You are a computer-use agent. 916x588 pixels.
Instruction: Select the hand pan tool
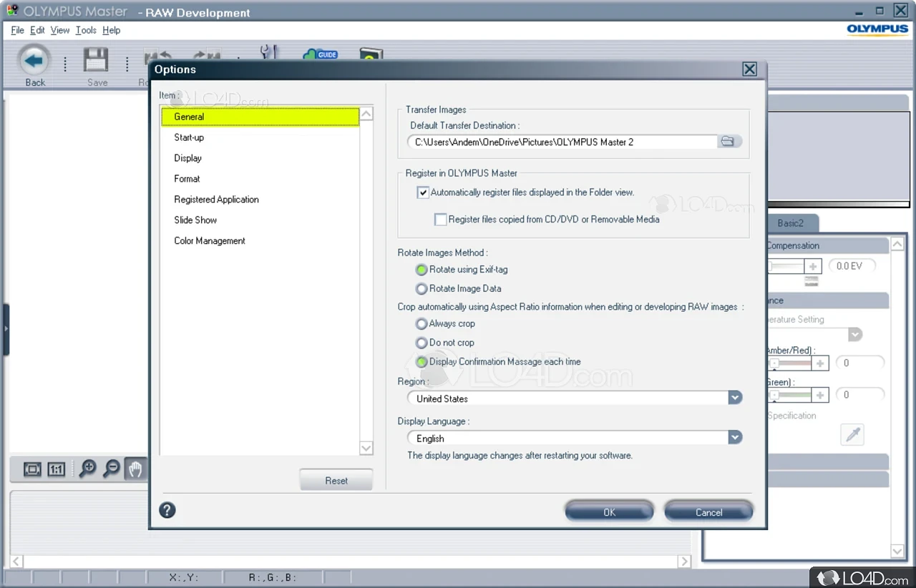[x=135, y=469]
